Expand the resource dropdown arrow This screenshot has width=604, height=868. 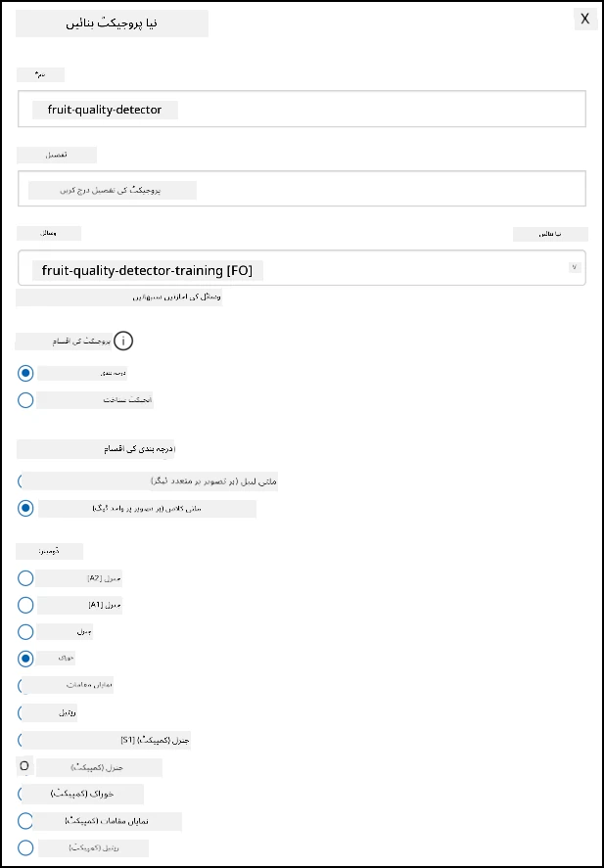pyautogui.click(x=575, y=267)
